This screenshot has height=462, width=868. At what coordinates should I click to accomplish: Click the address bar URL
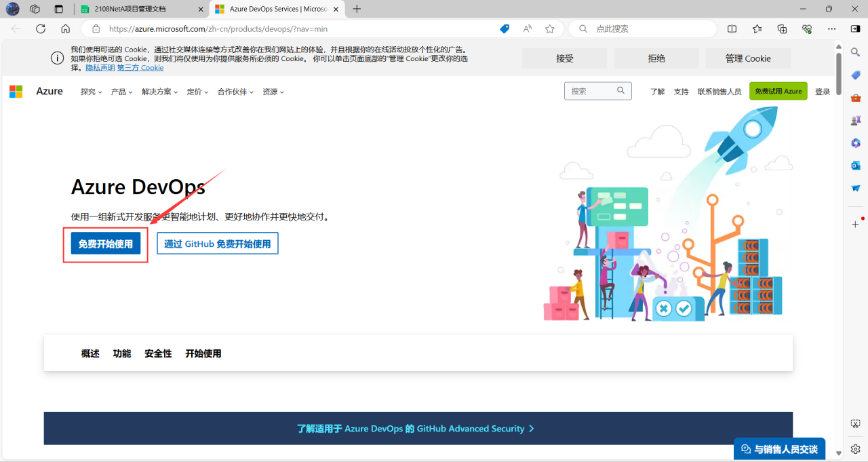(x=218, y=28)
